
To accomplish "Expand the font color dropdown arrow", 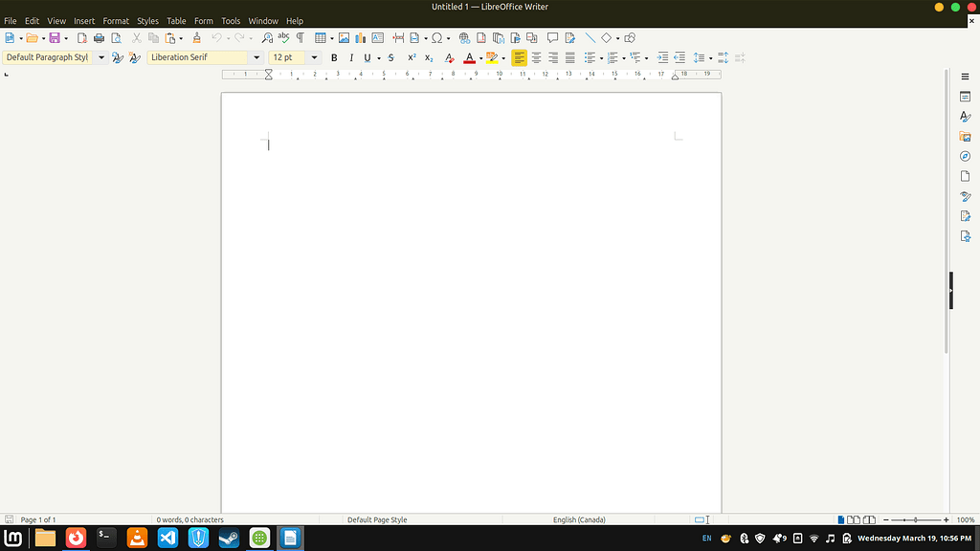I will [479, 57].
